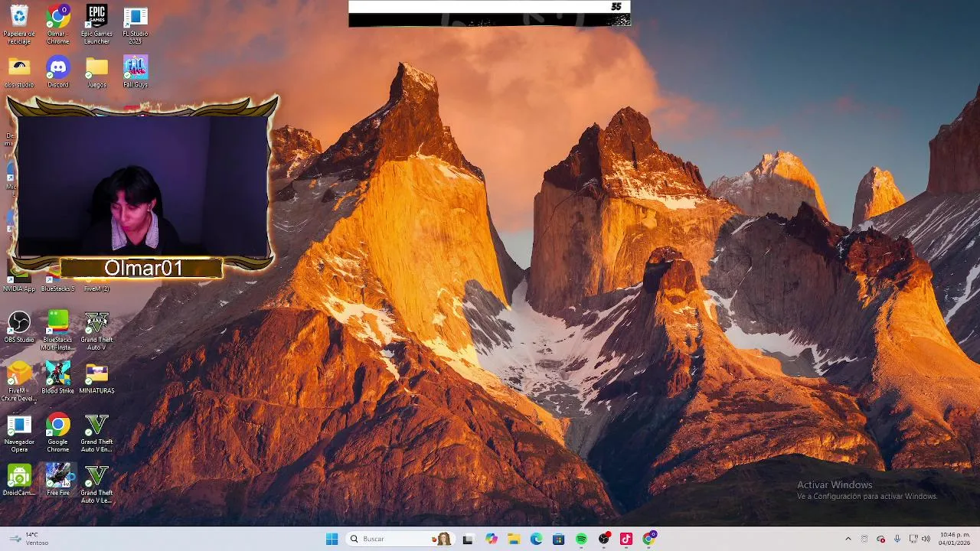Select the Grand Theft Auto V icon
Image resolution: width=980 pixels, height=551 pixels.
coord(96,331)
